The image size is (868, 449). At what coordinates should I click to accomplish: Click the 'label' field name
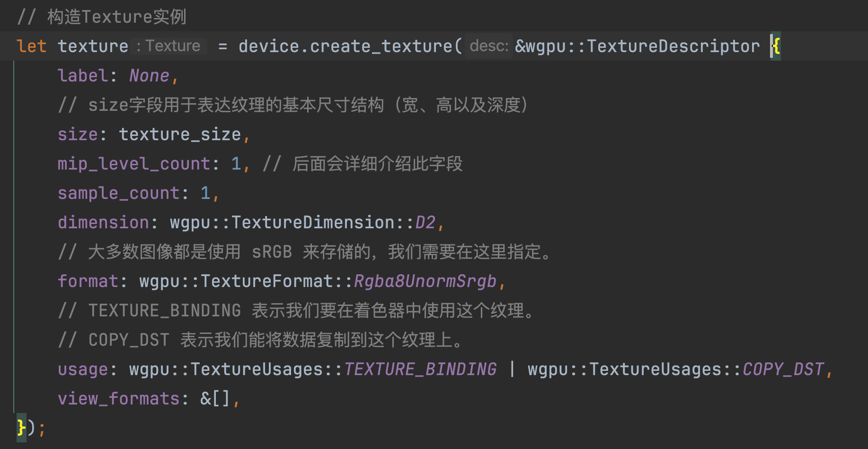(83, 76)
